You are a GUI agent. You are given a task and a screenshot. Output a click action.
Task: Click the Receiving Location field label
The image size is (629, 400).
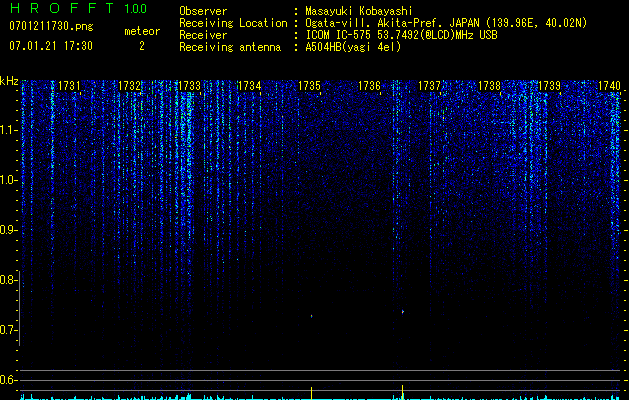pyautogui.click(x=233, y=23)
